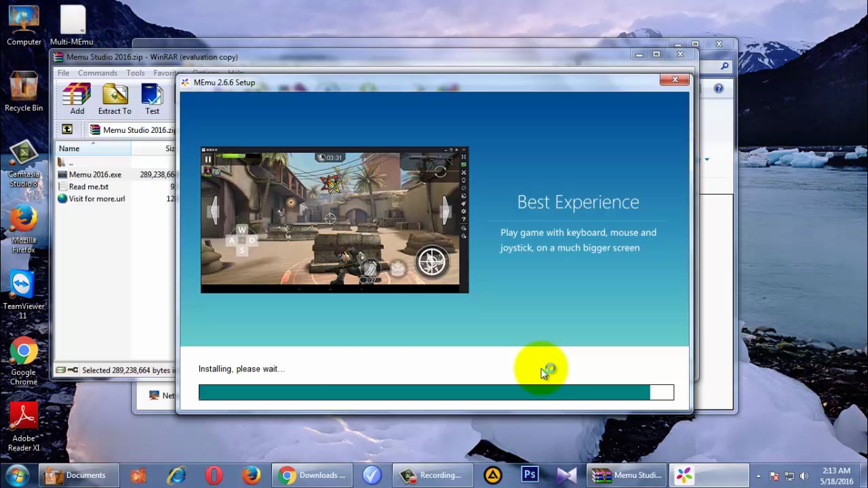Open the Multi-MEmu desktop icon
868x488 pixels.
[71, 26]
